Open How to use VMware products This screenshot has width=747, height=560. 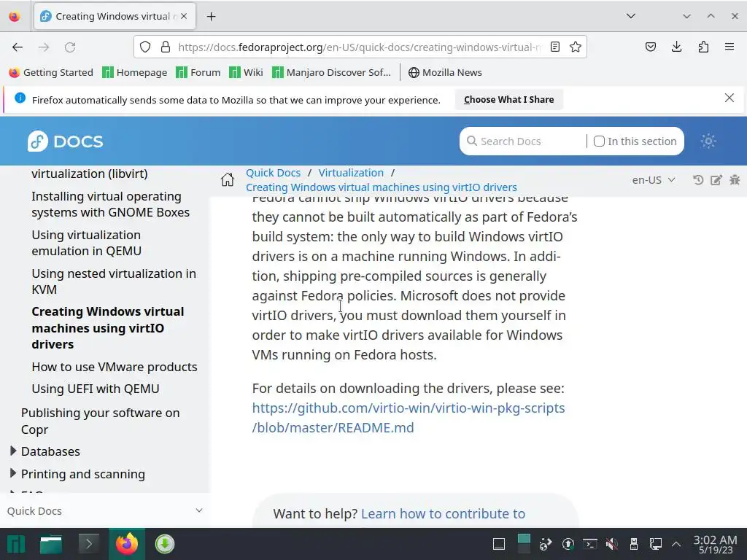pyautogui.click(x=115, y=367)
